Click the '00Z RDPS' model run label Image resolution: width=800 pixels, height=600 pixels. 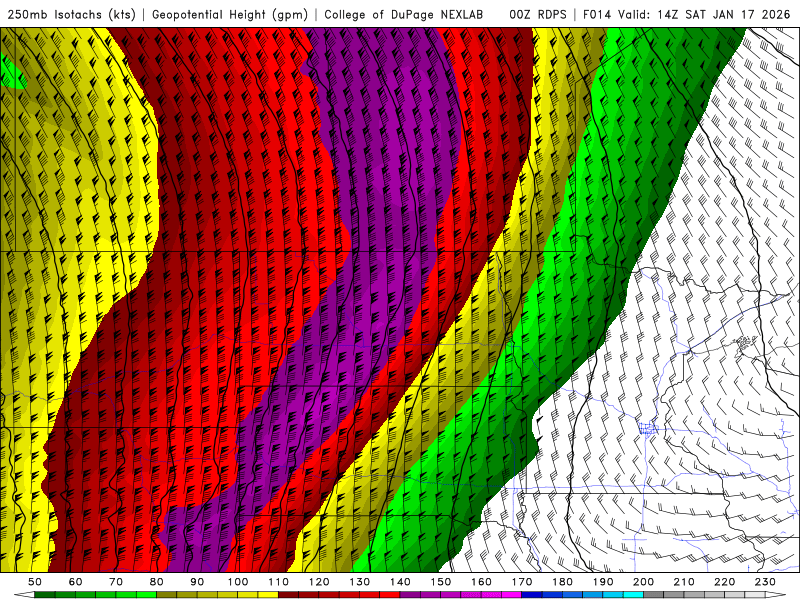[537, 15]
